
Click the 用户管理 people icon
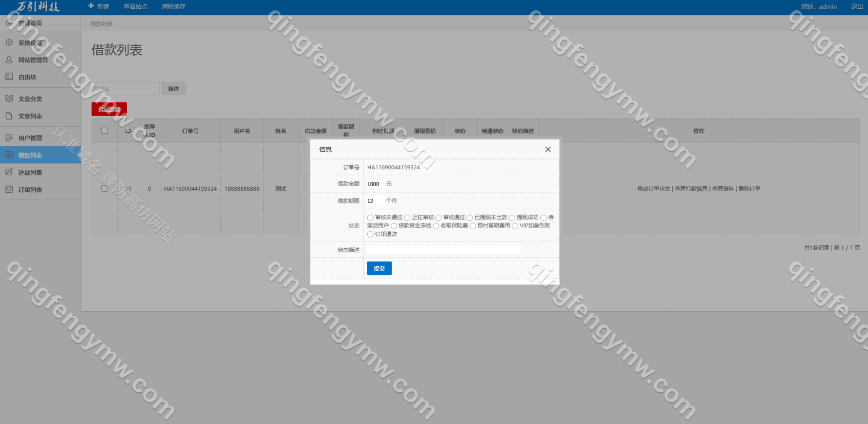9,137
